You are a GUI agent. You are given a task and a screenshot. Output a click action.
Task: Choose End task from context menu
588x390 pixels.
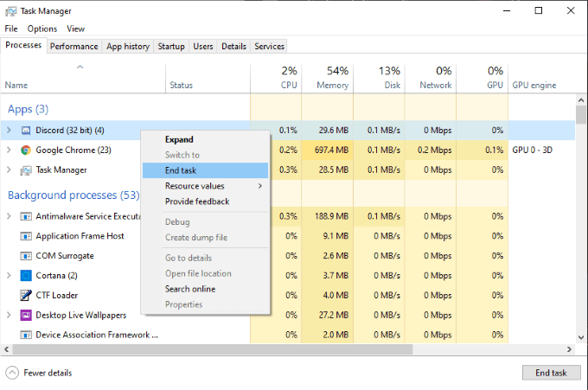pyautogui.click(x=182, y=170)
